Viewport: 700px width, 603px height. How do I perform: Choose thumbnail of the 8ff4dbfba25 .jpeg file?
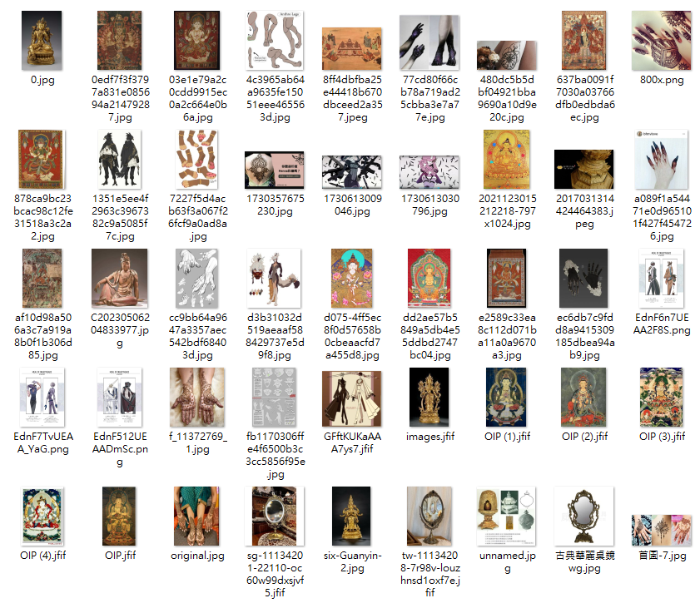pyautogui.click(x=352, y=48)
